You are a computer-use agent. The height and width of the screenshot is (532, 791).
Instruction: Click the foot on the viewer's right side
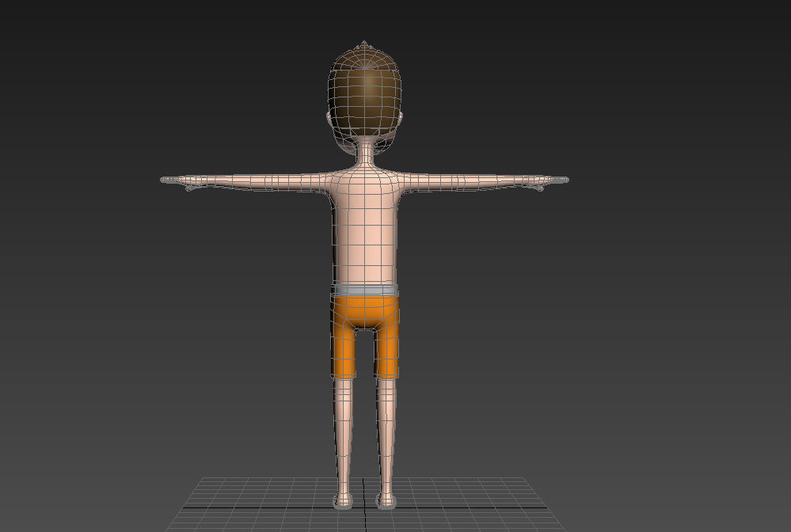point(386,500)
